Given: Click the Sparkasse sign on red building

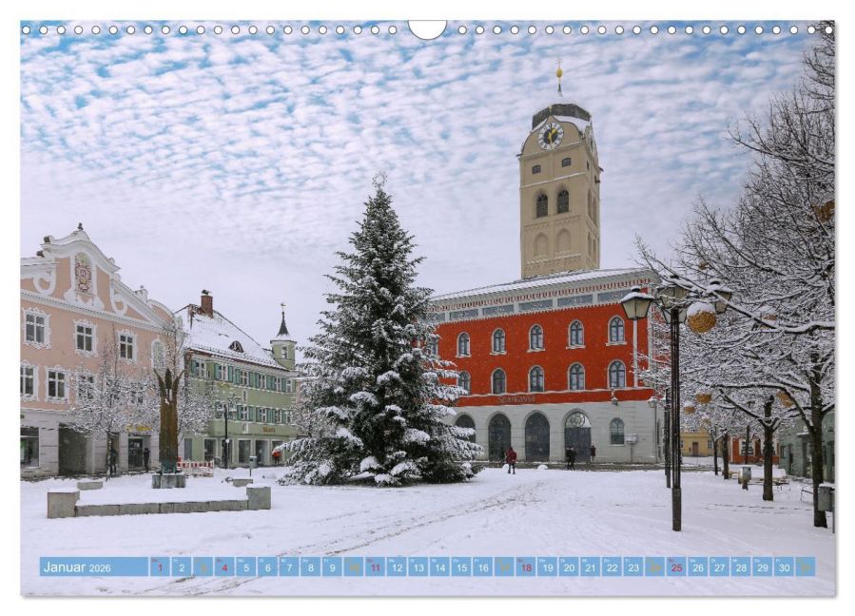Looking at the screenshot, I should point(515,399).
